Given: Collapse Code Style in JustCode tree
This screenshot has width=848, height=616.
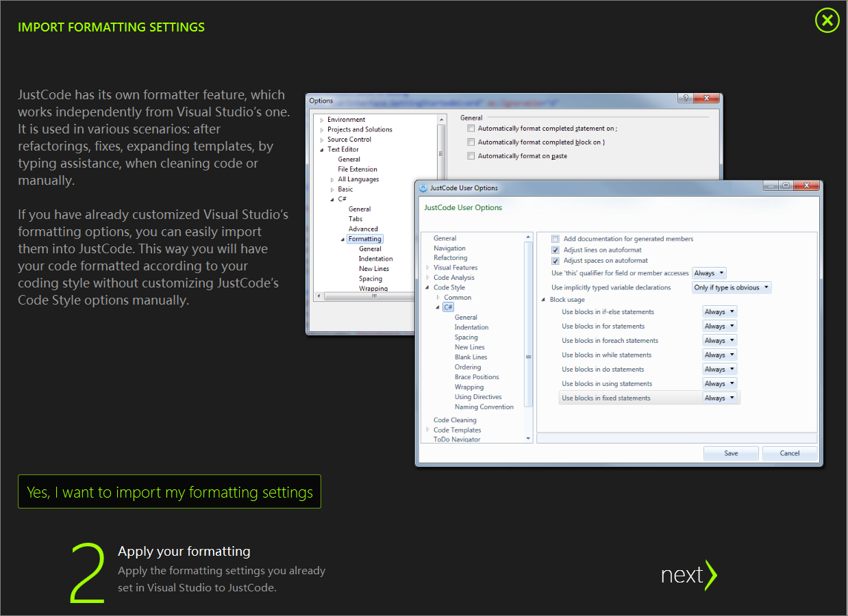Looking at the screenshot, I should tap(428, 287).
